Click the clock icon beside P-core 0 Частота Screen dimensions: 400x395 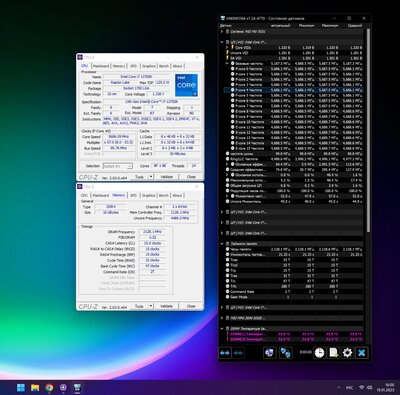click(233, 69)
